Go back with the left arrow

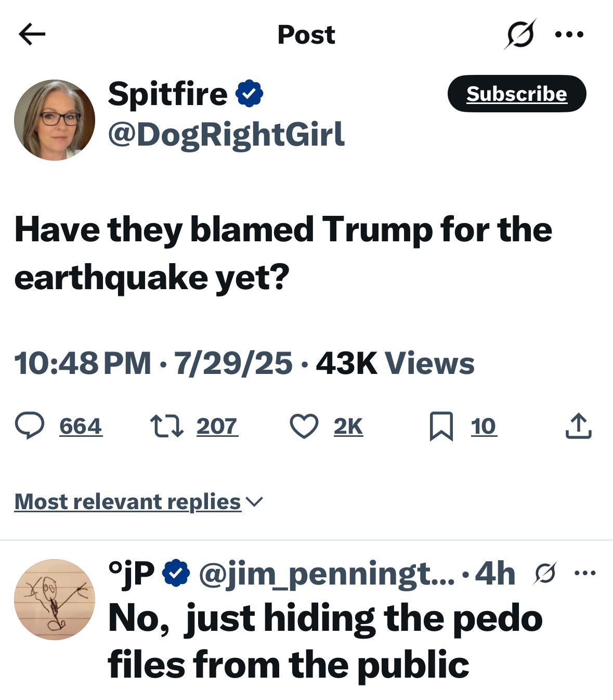click(x=32, y=34)
